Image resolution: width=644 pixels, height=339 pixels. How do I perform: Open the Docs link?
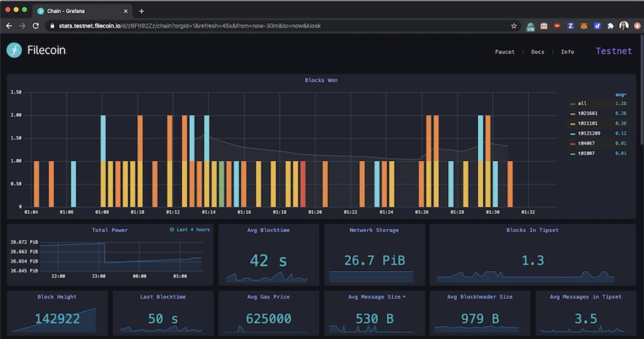pos(537,52)
